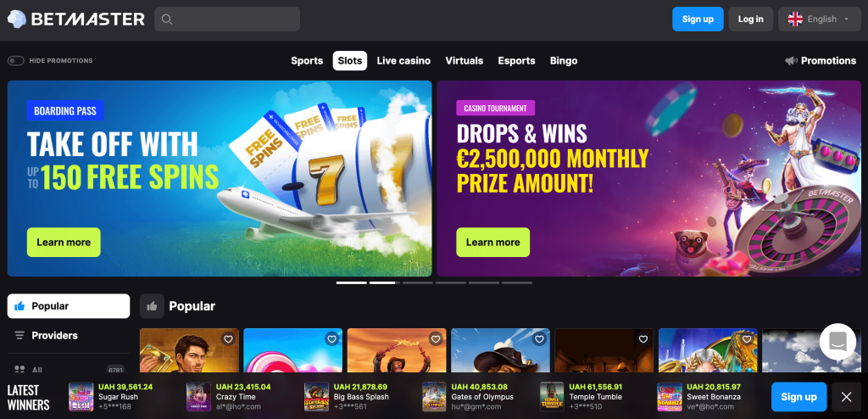868x419 pixels.
Task: Click the Sugar Rush winner game icon
Action: click(x=81, y=397)
